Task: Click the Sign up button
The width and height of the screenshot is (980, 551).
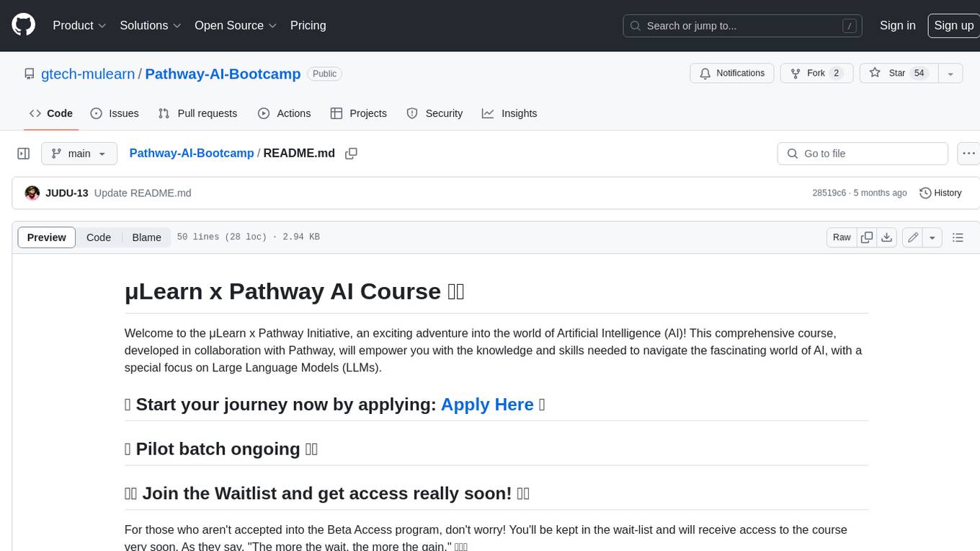Action: point(953,25)
